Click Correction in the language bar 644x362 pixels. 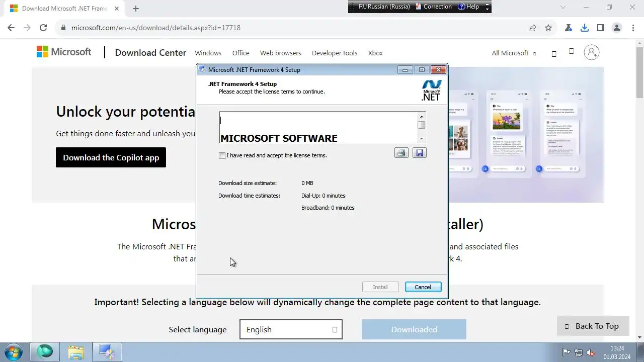coord(434,7)
